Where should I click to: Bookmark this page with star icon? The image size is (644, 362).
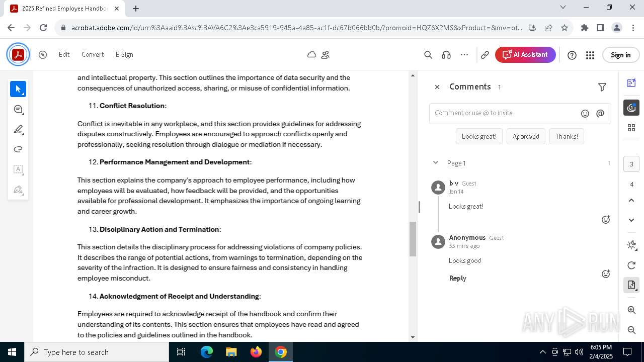pyautogui.click(x=565, y=28)
